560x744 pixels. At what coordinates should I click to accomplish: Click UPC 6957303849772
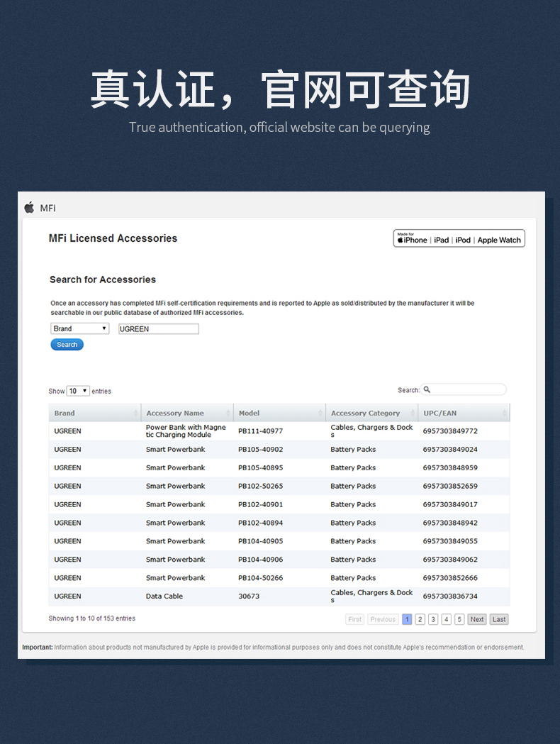pos(450,431)
